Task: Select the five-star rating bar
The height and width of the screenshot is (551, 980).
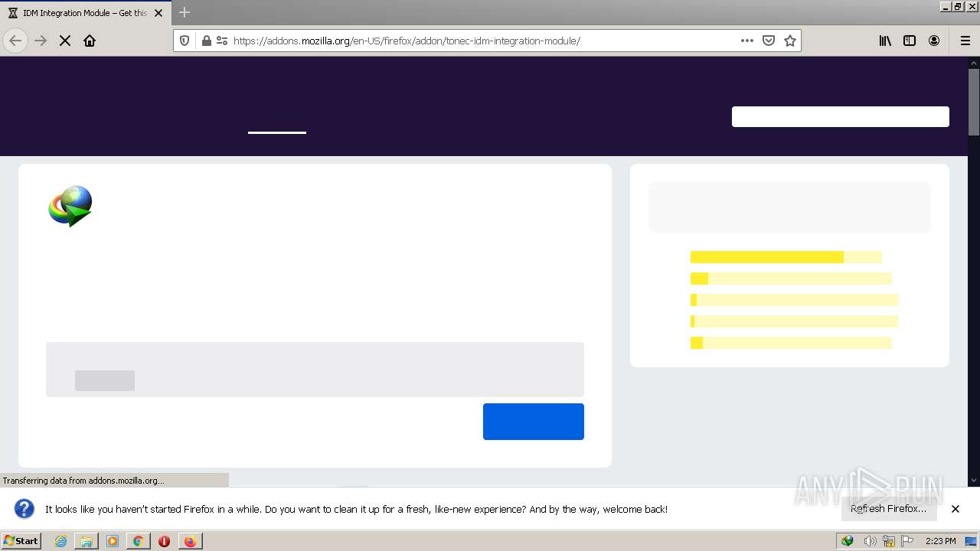Action: coord(786,257)
